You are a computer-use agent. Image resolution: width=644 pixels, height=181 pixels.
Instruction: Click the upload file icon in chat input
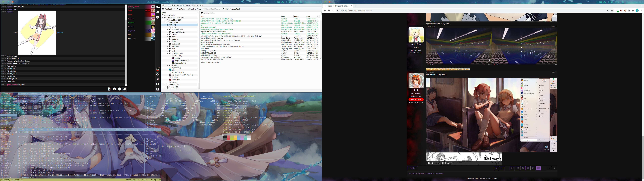pos(109,89)
